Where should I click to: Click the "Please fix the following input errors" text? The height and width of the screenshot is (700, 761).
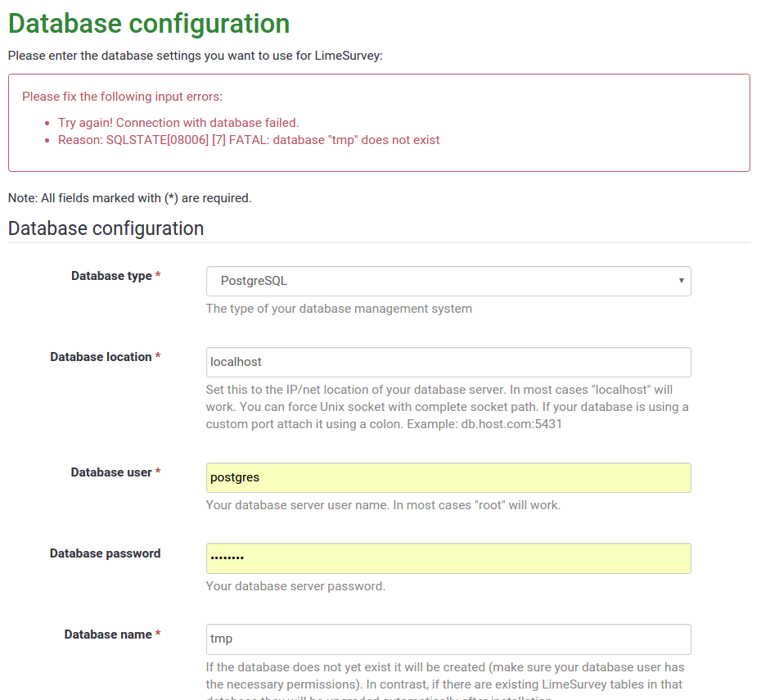click(x=122, y=97)
